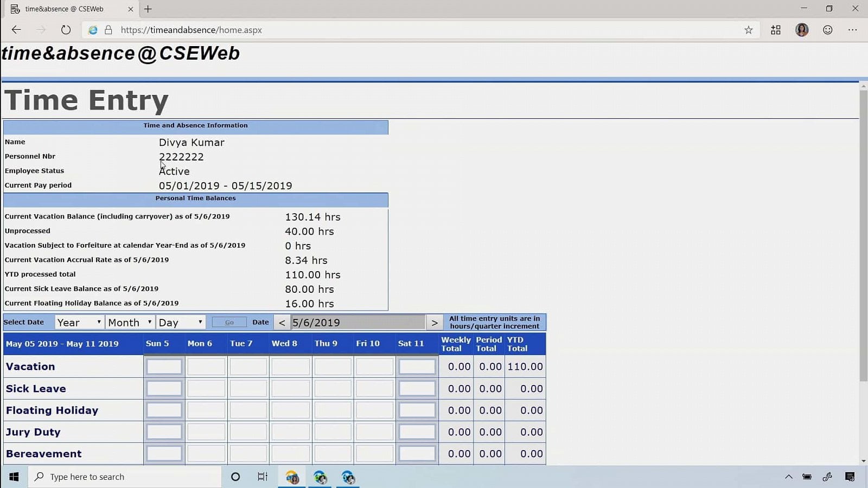The height and width of the screenshot is (488, 868).
Task: Go back to the previous page
Action: [x=16, y=30]
